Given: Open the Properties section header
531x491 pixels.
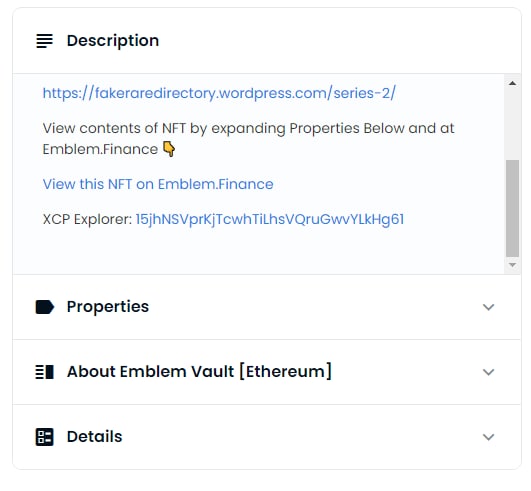Looking at the screenshot, I should pos(267,307).
